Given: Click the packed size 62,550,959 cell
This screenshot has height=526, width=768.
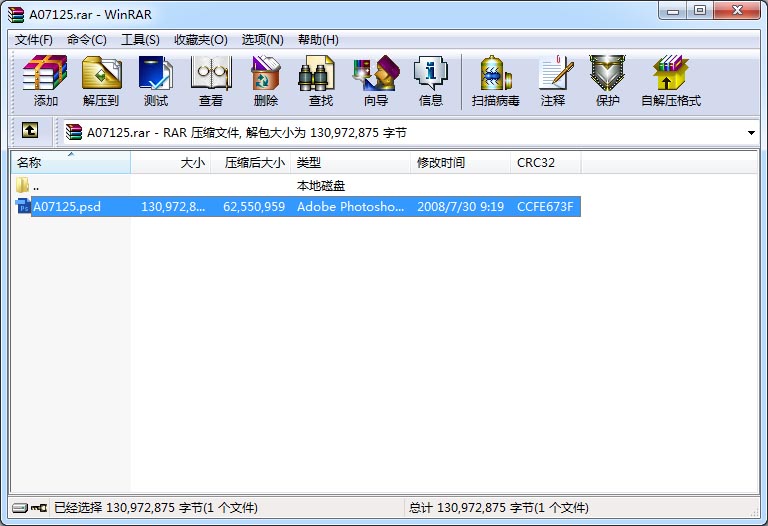Looking at the screenshot, I should pyautogui.click(x=254, y=207).
